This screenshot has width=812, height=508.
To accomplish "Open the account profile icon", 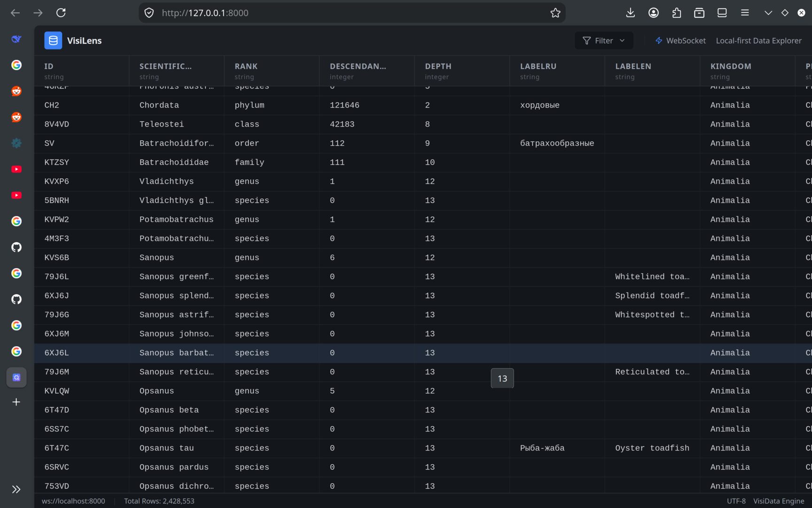I will click(x=654, y=13).
